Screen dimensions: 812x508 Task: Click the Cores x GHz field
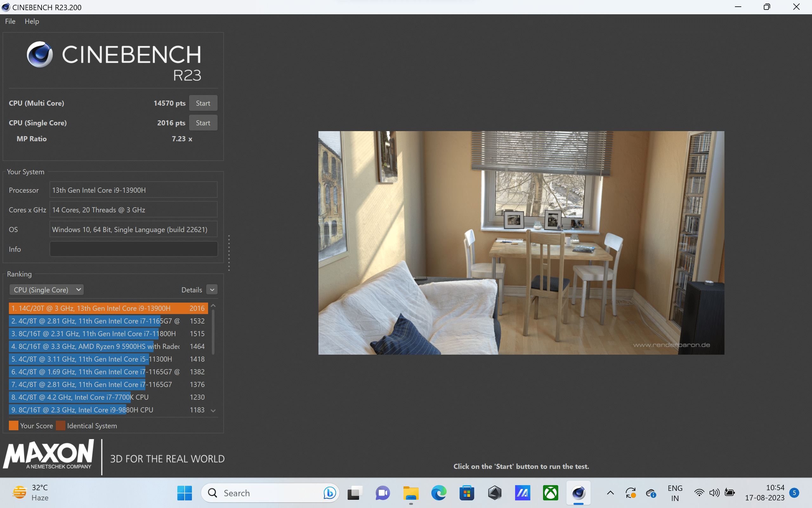pyautogui.click(x=134, y=210)
